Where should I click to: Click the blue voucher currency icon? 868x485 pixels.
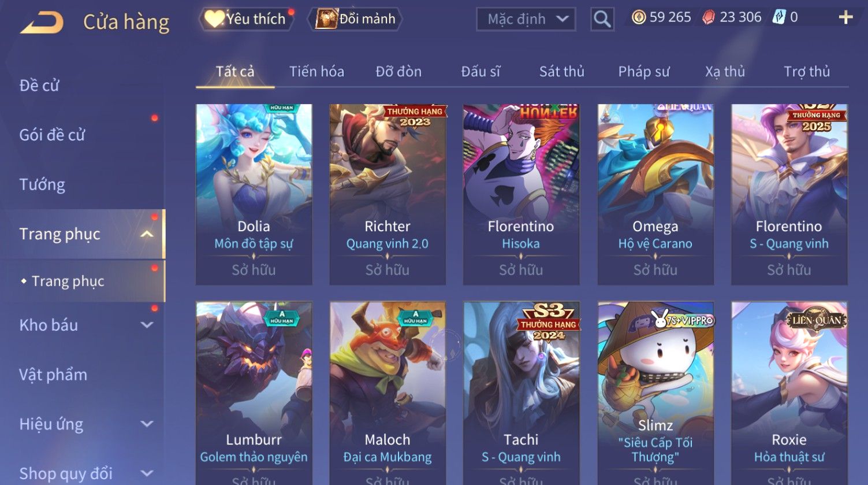[779, 17]
